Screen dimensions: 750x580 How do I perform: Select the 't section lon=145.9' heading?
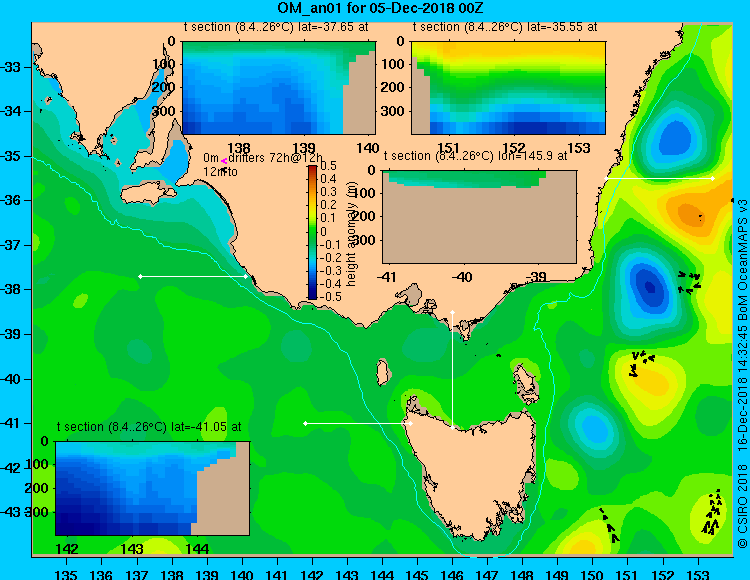point(475,156)
